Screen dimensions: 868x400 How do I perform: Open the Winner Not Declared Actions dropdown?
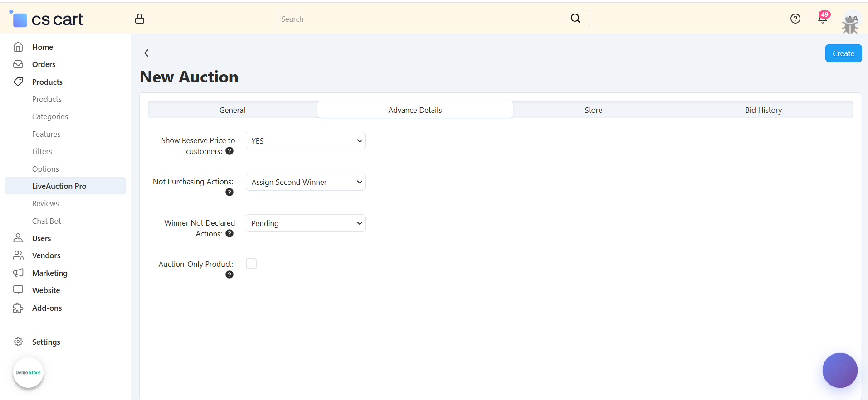click(x=306, y=223)
